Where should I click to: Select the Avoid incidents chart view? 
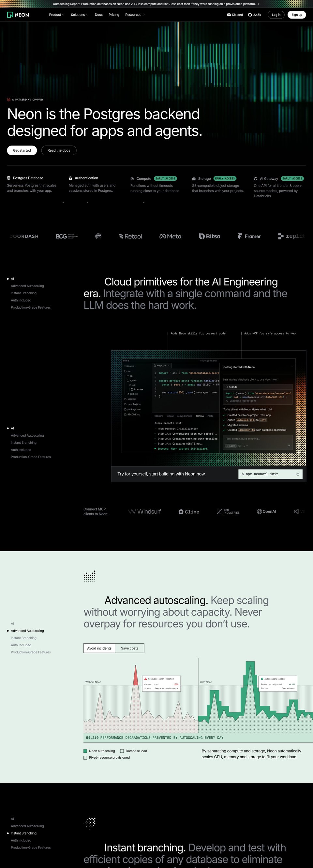pyautogui.click(x=99, y=648)
